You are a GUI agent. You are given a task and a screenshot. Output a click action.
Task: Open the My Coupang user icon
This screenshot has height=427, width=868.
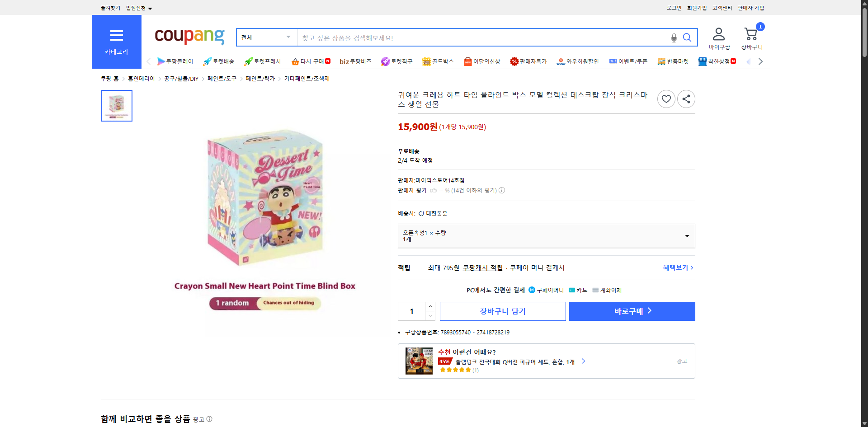click(719, 34)
